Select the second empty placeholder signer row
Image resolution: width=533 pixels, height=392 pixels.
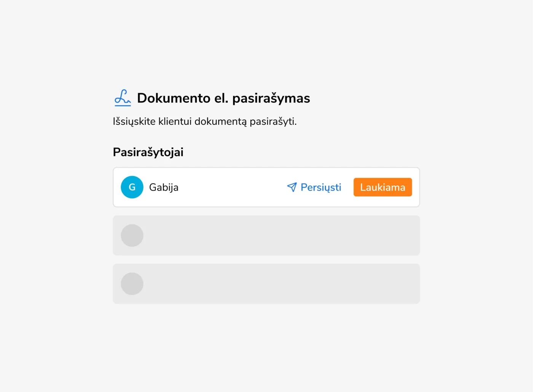pos(266,284)
